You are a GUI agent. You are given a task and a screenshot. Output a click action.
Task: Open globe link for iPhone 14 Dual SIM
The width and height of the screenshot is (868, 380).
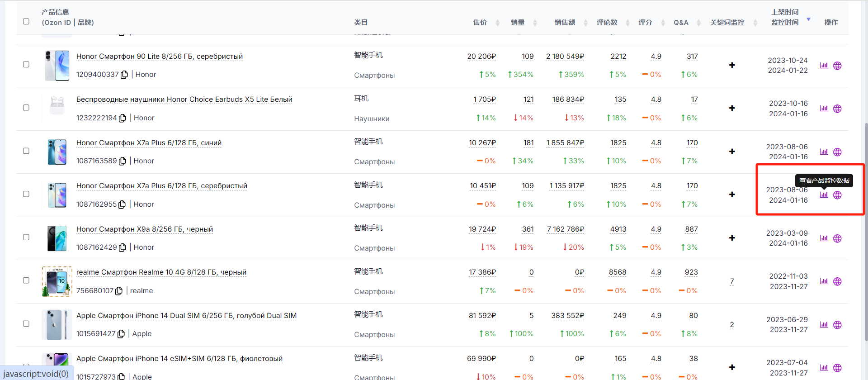[837, 325]
